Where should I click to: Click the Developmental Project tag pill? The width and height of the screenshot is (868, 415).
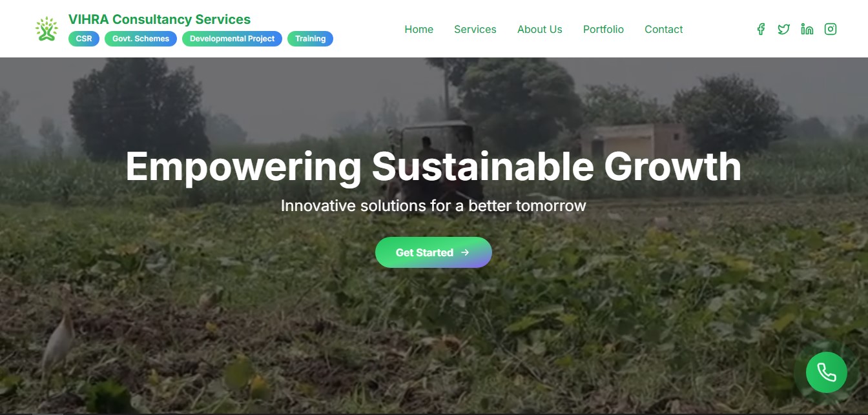pyautogui.click(x=232, y=39)
